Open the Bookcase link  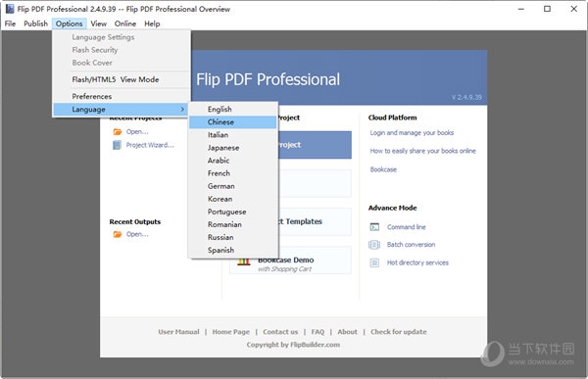pyautogui.click(x=383, y=169)
